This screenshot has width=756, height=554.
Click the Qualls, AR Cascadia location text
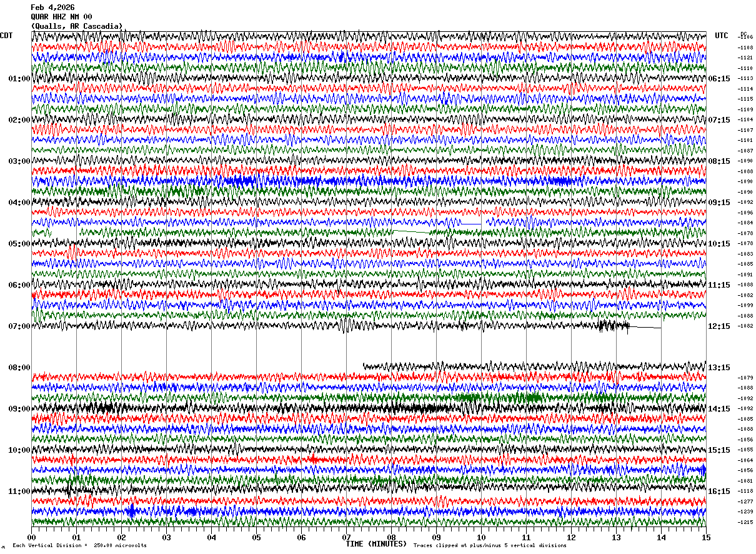coord(77,26)
